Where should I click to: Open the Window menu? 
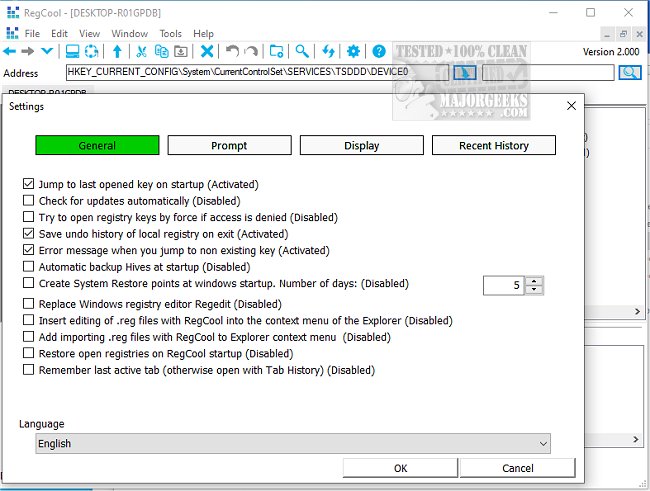[x=129, y=34]
